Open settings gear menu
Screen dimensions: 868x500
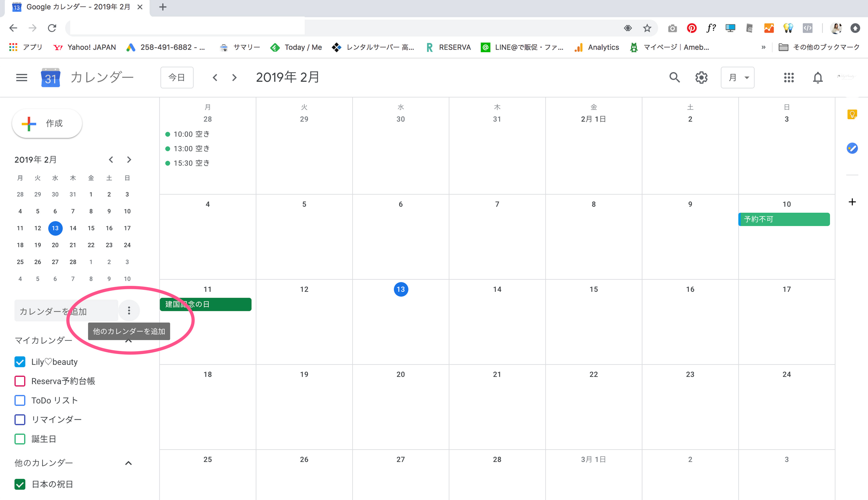[701, 78]
